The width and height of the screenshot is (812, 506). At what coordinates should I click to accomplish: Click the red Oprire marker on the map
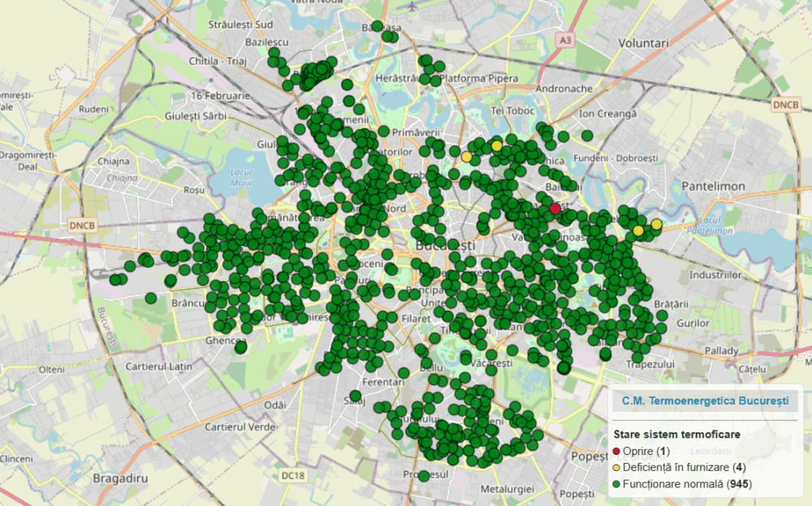coord(555,209)
